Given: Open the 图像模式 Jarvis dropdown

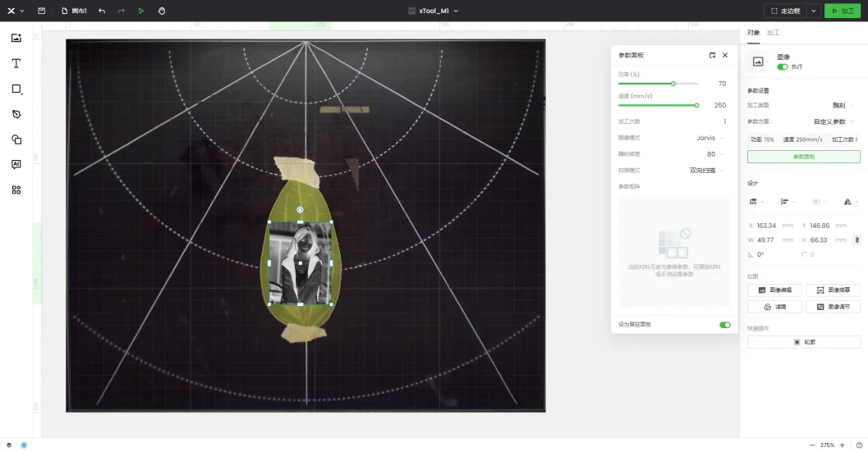Looking at the screenshot, I should click(710, 138).
